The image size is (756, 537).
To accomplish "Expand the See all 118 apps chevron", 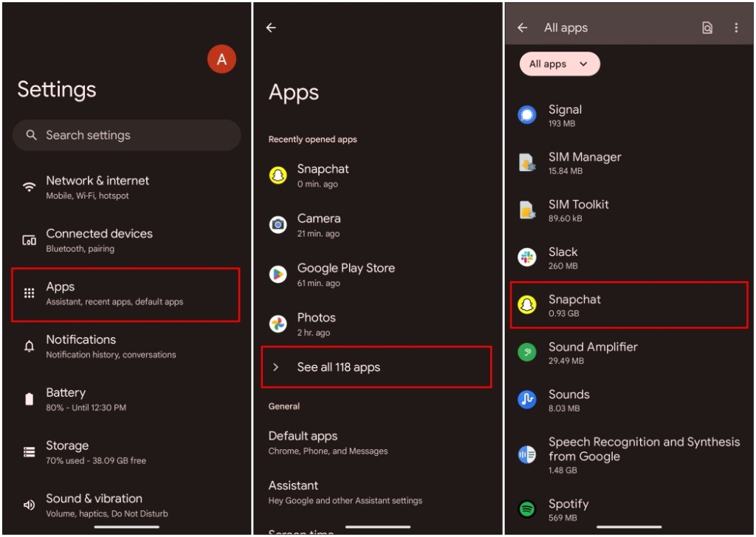I will pos(276,367).
